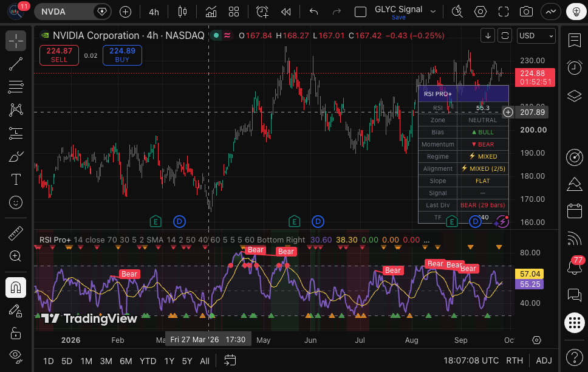588x372 pixels.
Task: Open the NVDA symbol search box
Action: point(72,12)
